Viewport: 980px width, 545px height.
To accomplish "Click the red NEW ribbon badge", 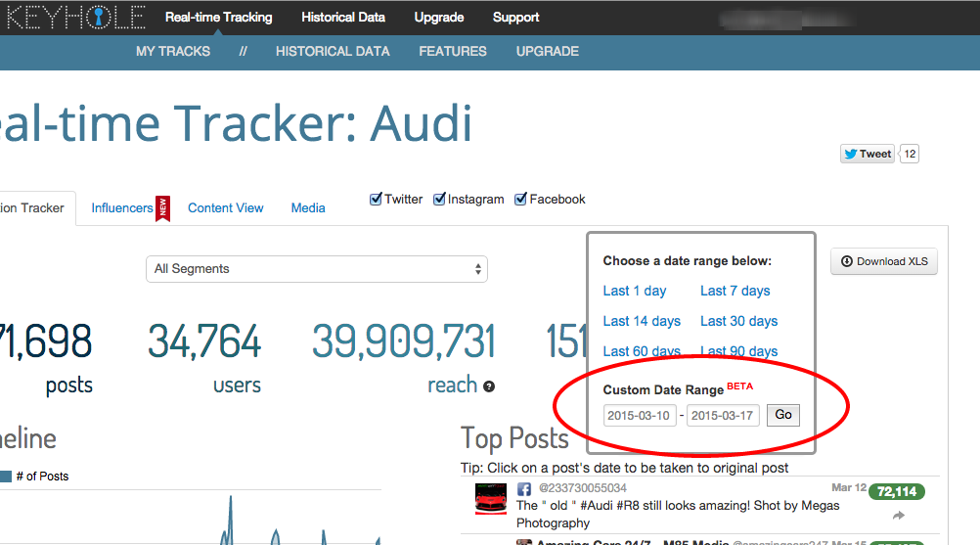I will coord(162,208).
